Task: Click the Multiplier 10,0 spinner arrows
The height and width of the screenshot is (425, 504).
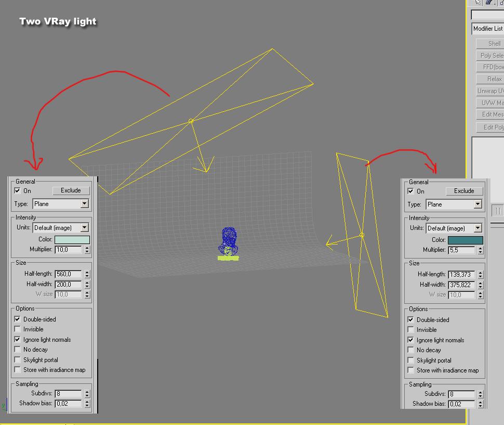Action: pyautogui.click(x=87, y=250)
